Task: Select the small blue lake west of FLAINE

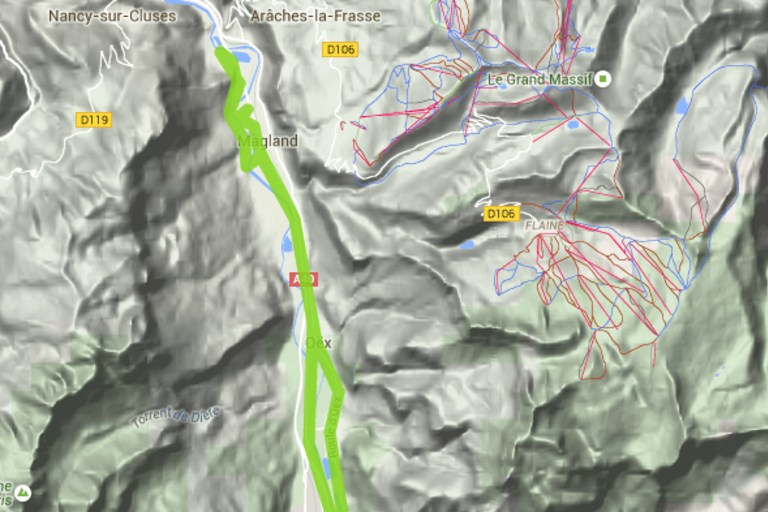Action: click(x=467, y=244)
